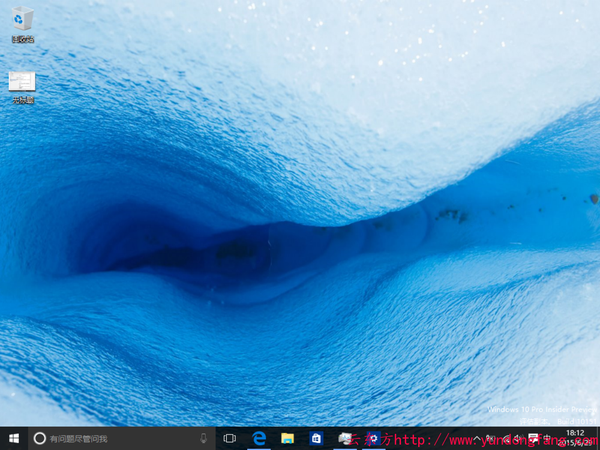The height and width of the screenshot is (450, 600).
Task: Select the untitled image file on desktop
Action: (23, 87)
